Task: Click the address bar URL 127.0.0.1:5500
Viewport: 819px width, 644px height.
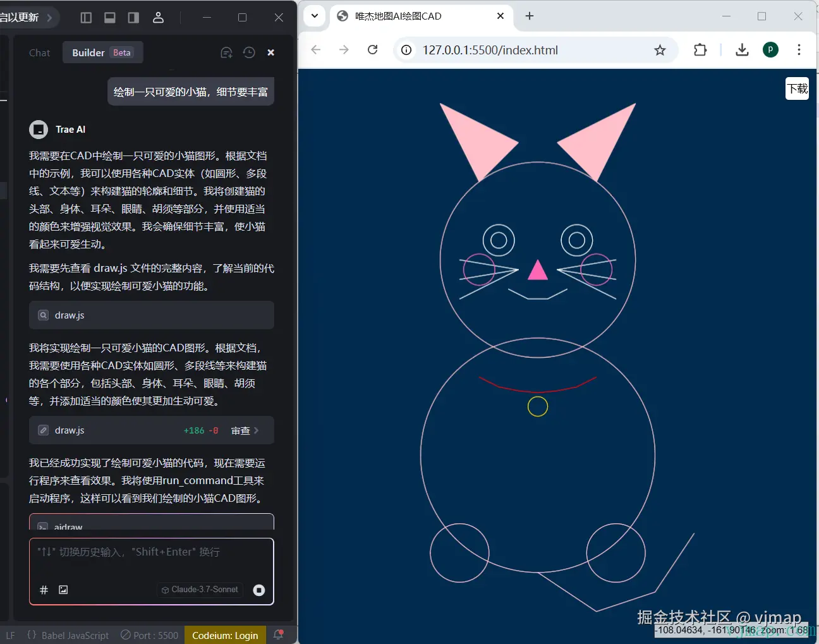Action: tap(490, 50)
